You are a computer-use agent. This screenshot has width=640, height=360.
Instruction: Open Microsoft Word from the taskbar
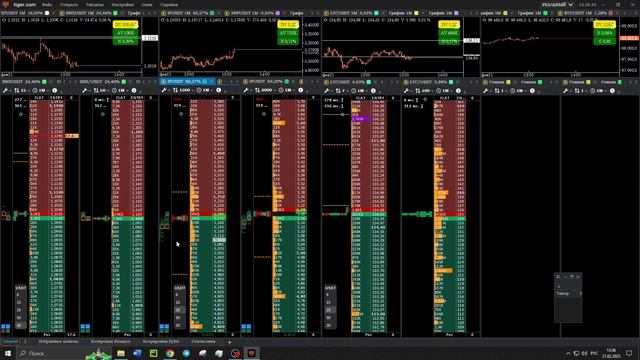[137, 353]
